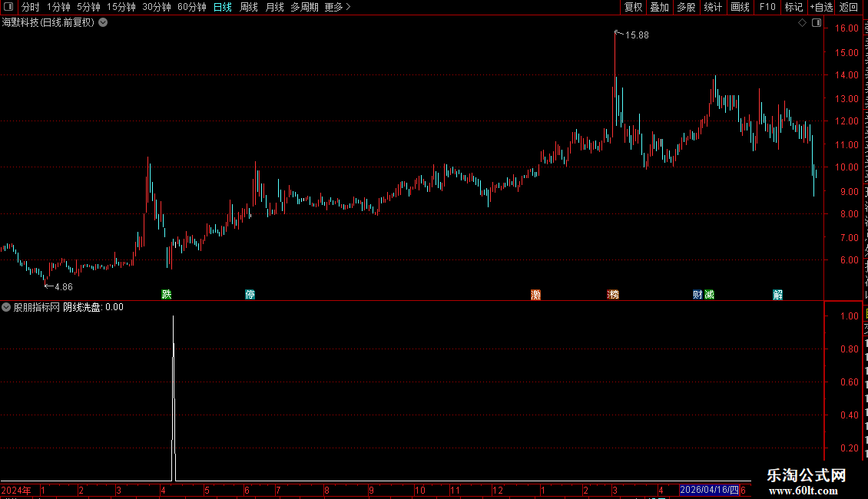Open the 多股 multi-stock view
Viewport: 868px width, 499px height.
pyautogui.click(x=687, y=7)
